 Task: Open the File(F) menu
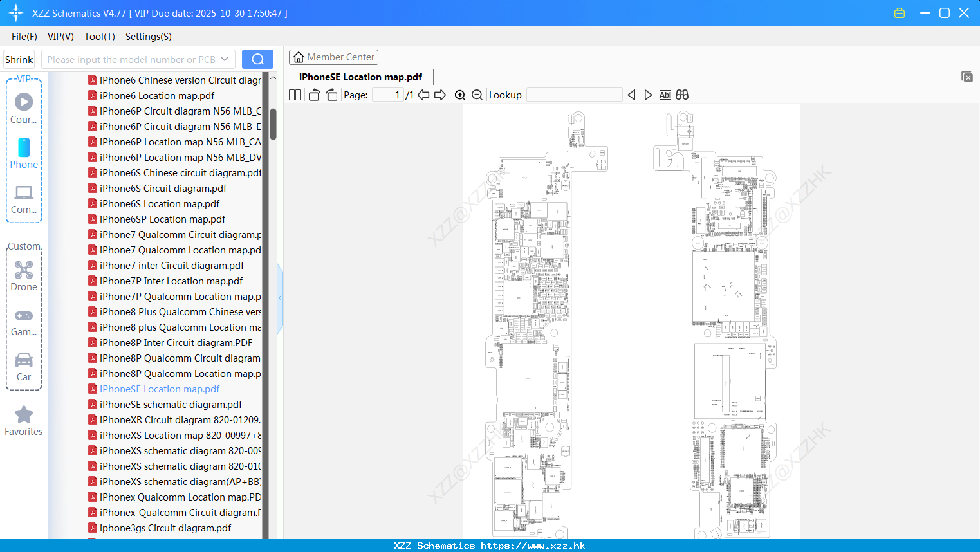24,37
